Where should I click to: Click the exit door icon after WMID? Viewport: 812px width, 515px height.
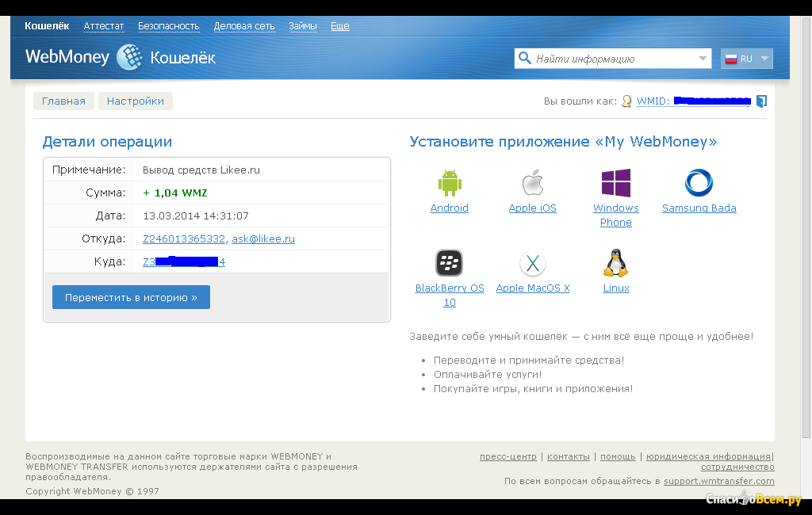point(761,101)
